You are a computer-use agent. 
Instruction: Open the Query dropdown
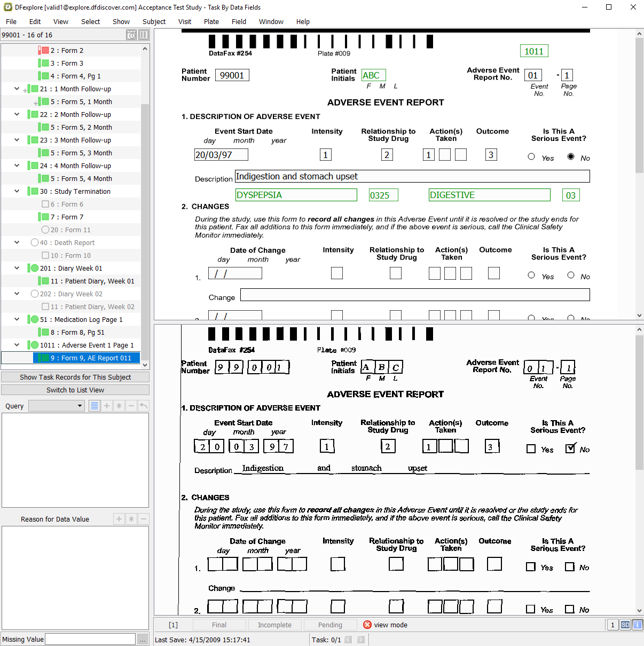(57, 406)
